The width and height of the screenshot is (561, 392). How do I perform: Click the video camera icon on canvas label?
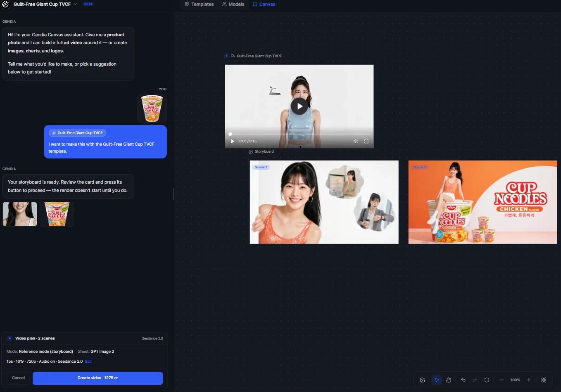[233, 56]
